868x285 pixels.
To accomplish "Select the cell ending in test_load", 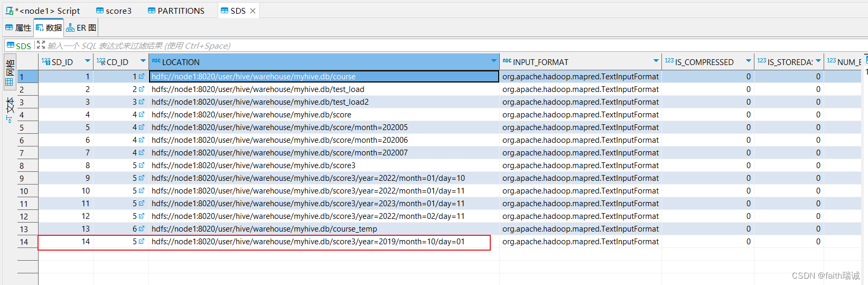I will point(324,89).
